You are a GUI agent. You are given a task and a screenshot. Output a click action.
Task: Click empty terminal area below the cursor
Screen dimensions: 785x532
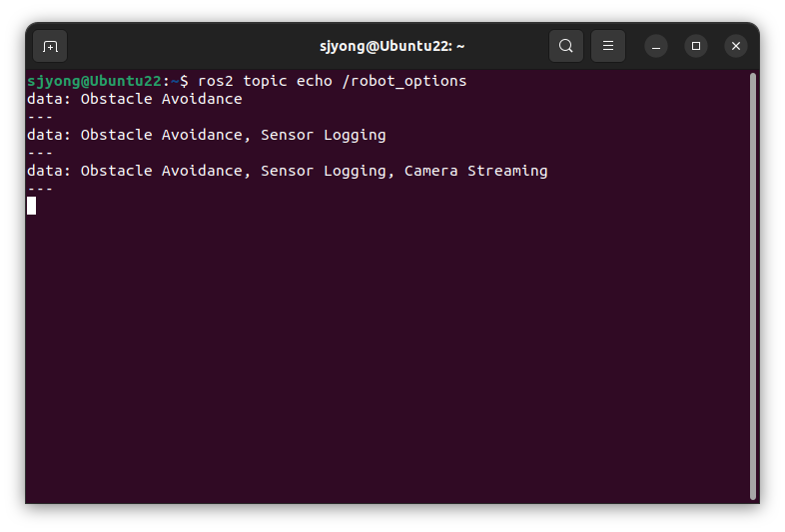[x=386, y=360]
